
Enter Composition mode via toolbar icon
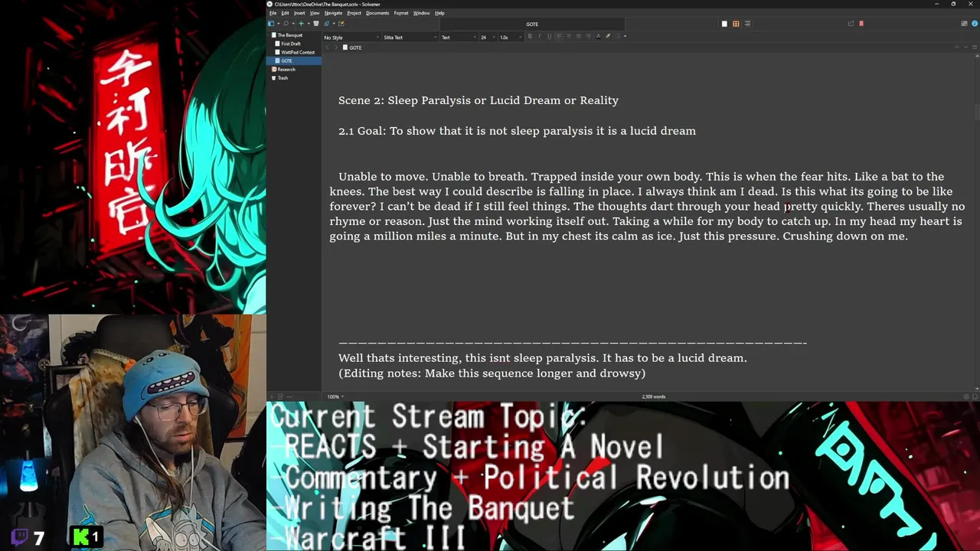point(964,24)
